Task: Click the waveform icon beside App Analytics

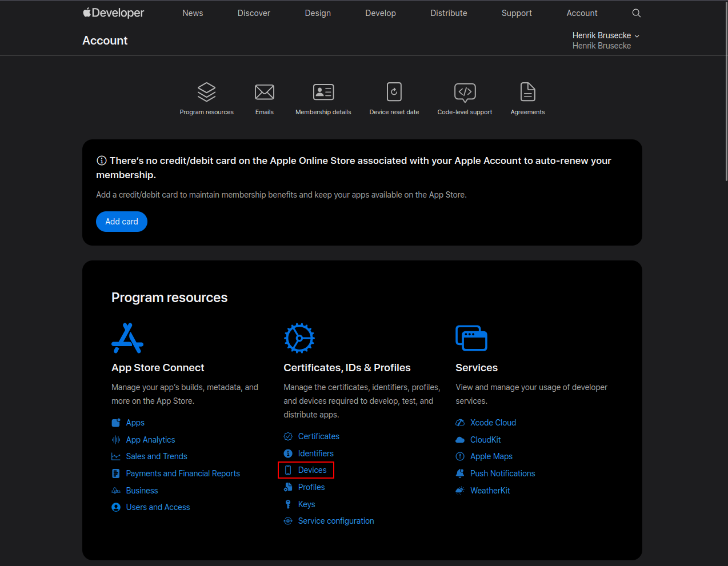Action: pos(116,440)
